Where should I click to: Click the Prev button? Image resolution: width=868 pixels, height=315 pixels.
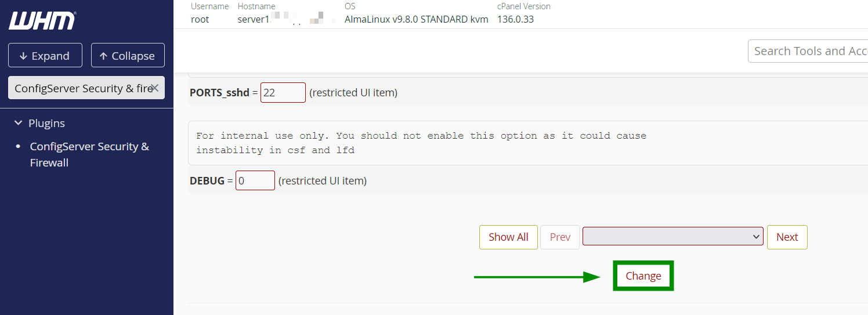560,237
